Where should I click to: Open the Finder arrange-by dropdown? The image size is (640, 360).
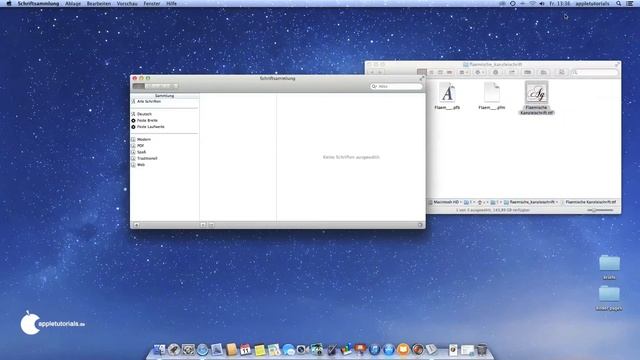tap(464, 72)
